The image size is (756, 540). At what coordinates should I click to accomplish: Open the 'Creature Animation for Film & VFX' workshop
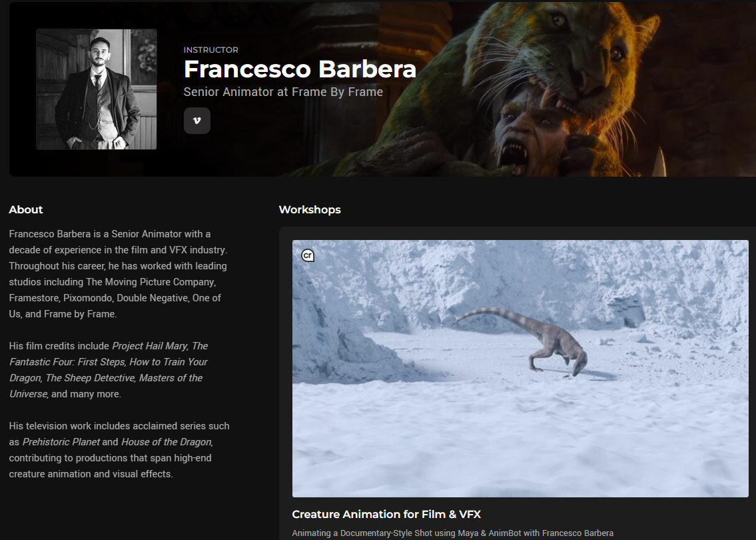coord(386,515)
